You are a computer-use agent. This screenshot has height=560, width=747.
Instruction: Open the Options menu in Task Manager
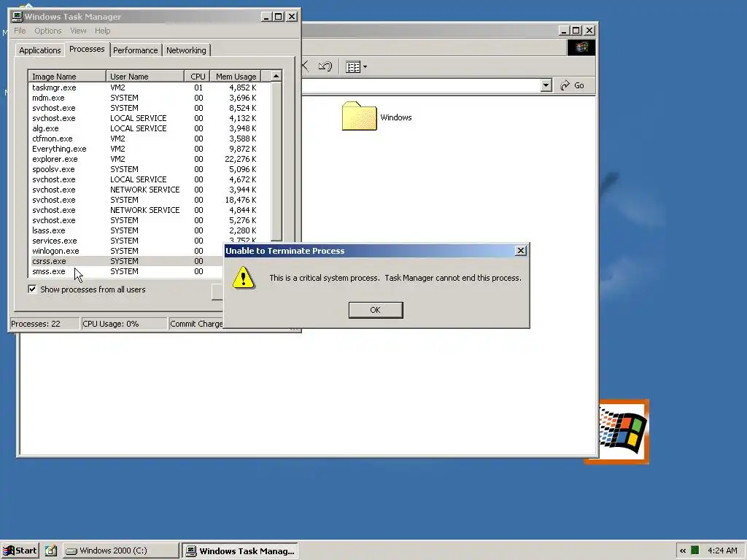point(47,31)
